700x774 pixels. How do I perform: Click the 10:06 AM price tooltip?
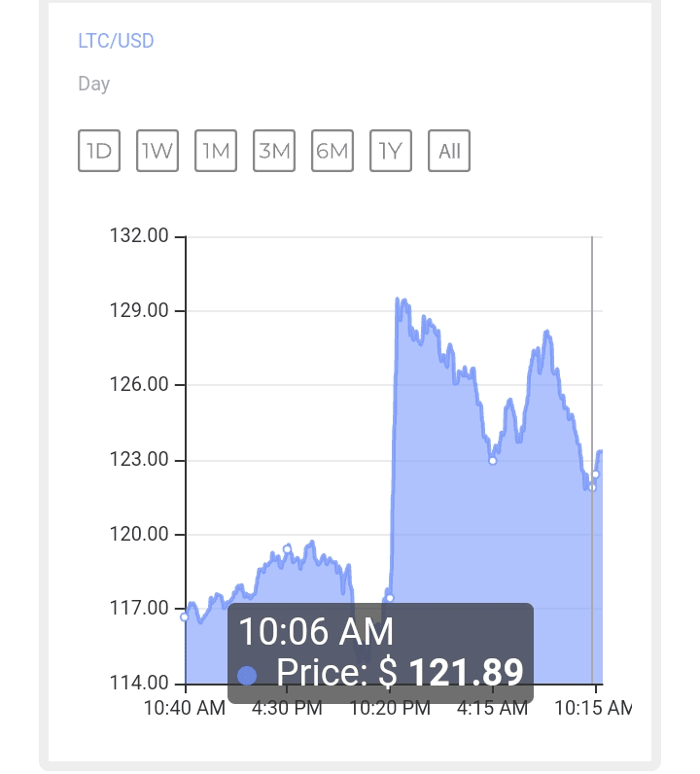point(380,652)
